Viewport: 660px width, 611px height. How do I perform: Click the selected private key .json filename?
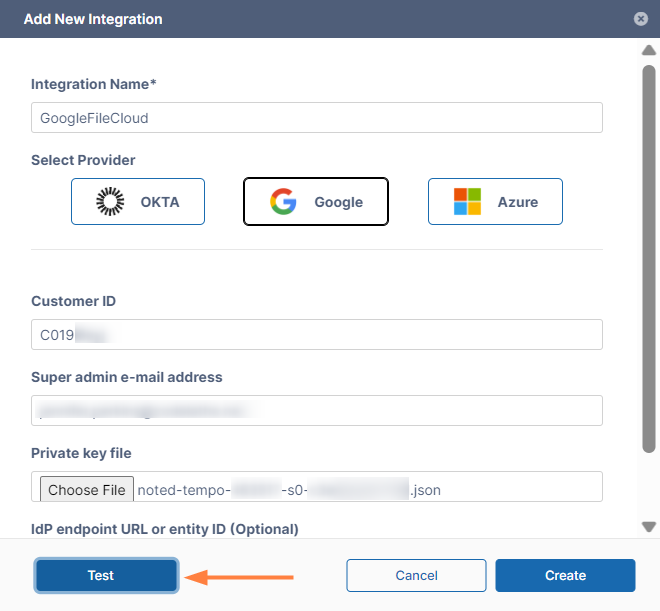(288, 490)
